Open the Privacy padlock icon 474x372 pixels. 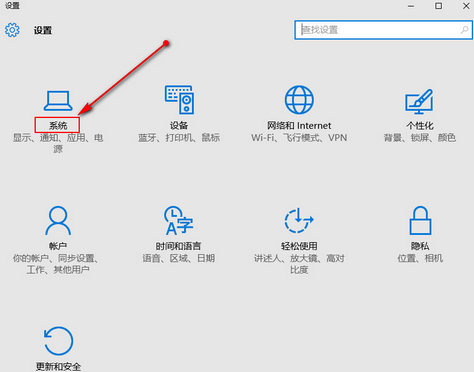[x=420, y=220]
